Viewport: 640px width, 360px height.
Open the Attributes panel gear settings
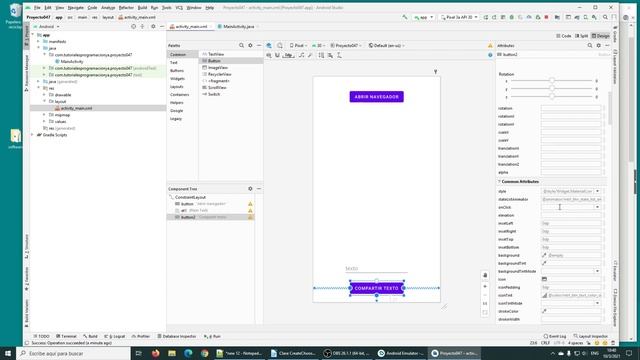pyautogui.click(x=599, y=45)
